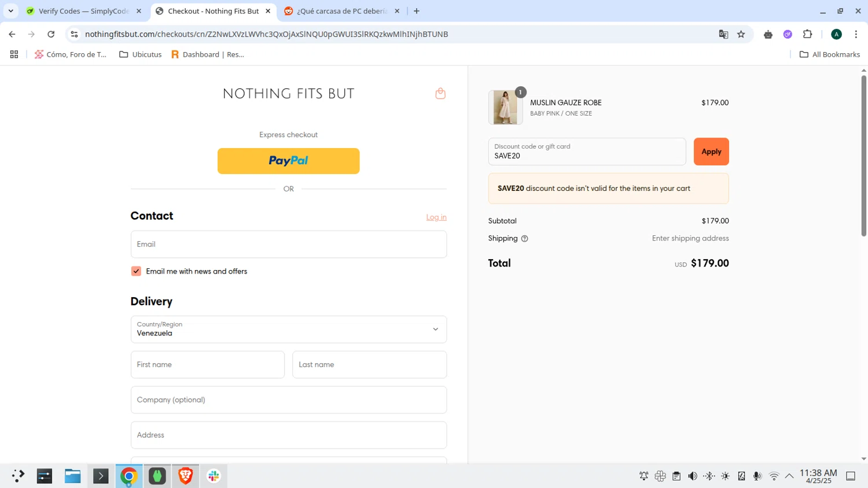The width and height of the screenshot is (868, 488).
Task: Open the apps grid in bookmarks bar
Action: [x=14, y=54]
